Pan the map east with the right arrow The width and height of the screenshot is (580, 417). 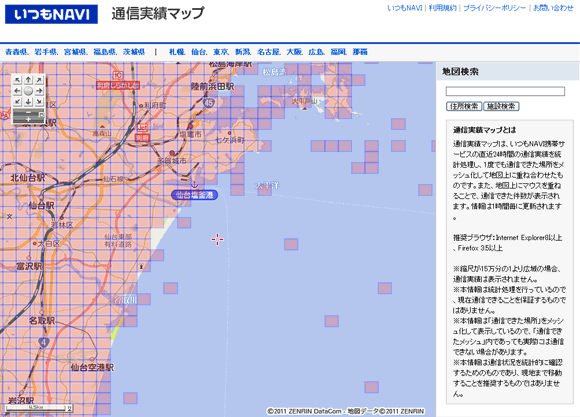(x=39, y=91)
